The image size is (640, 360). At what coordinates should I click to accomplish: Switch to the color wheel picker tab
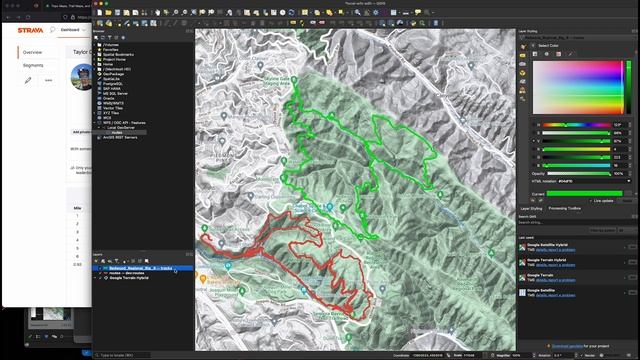click(547, 54)
